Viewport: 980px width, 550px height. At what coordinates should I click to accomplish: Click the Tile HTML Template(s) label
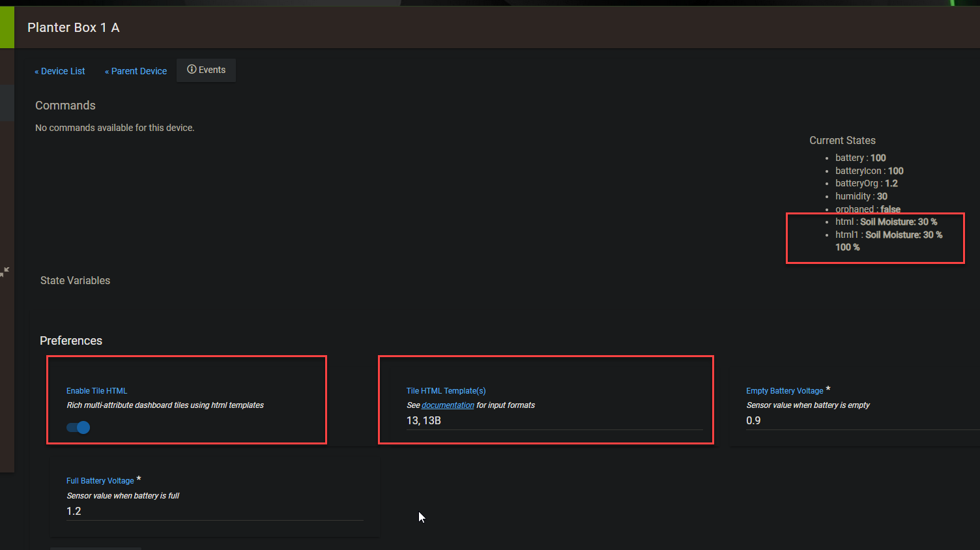[446, 391]
